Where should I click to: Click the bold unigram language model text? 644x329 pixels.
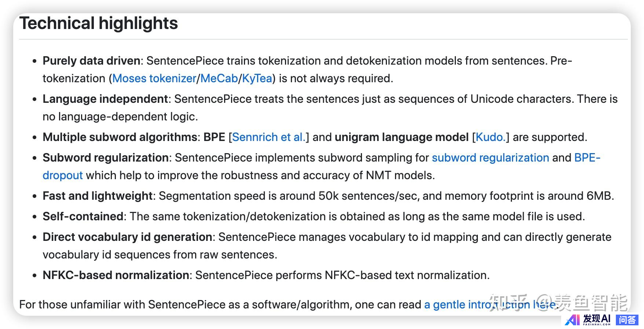tap(402, 137)
